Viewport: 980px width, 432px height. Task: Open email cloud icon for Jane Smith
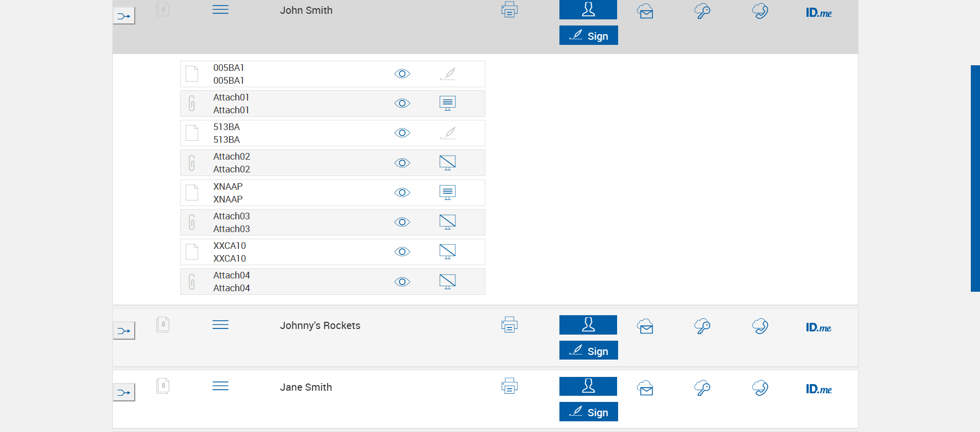coord(645,388)
